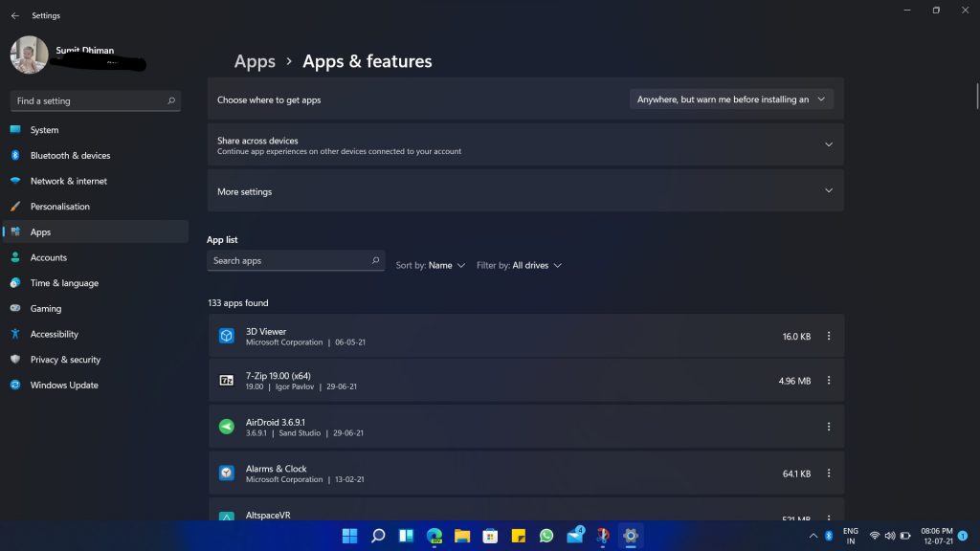Open the Bluetooth & devices settings icon

[16, 155]
